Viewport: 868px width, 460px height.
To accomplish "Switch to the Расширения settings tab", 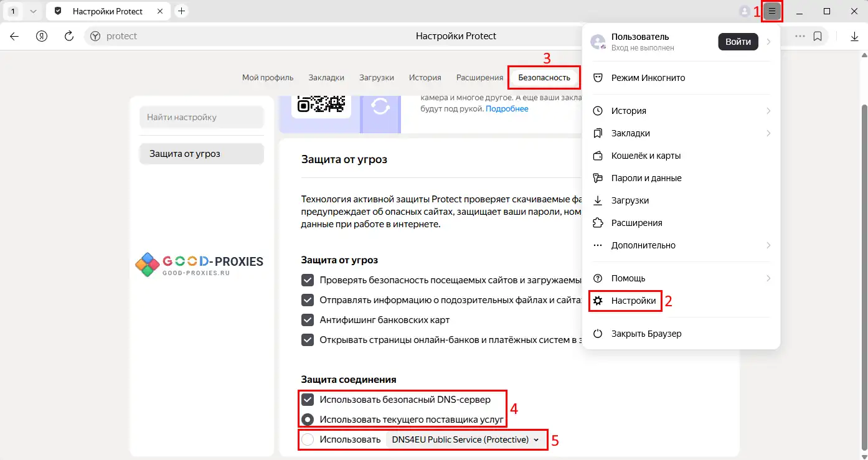I will pyautogui.click(x=479, y=78).
